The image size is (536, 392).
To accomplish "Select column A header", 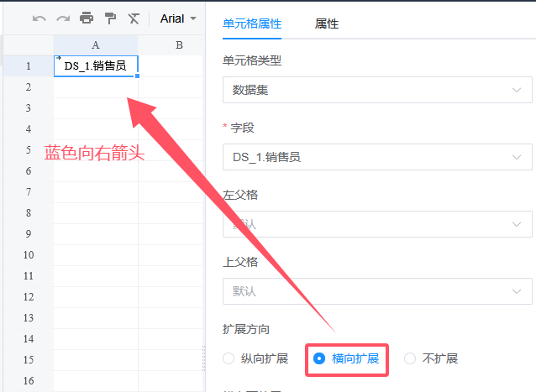I will (95, 45).
